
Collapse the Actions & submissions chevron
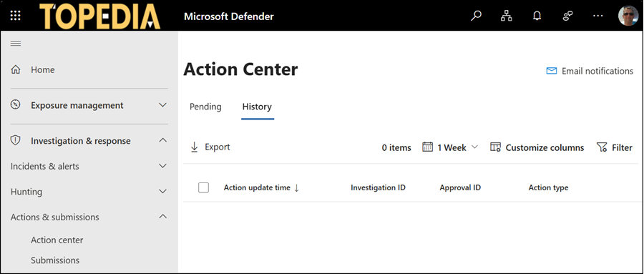pos(162,217)
